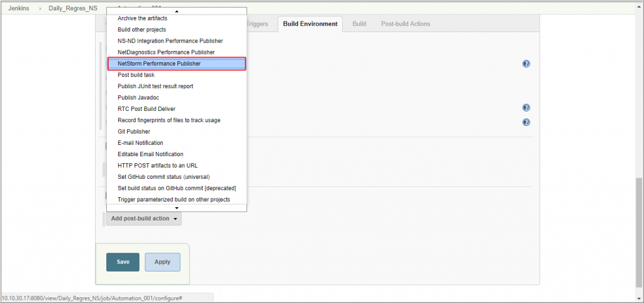Click the page's vertical scrollbar thumb
644x303 pixels.
(x=640, y=232)
